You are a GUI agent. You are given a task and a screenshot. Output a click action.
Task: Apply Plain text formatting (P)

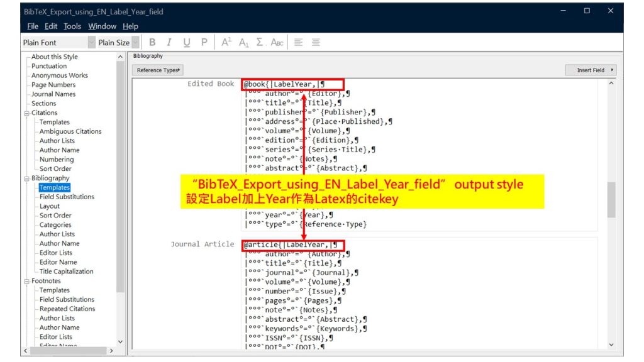point(204,42)
